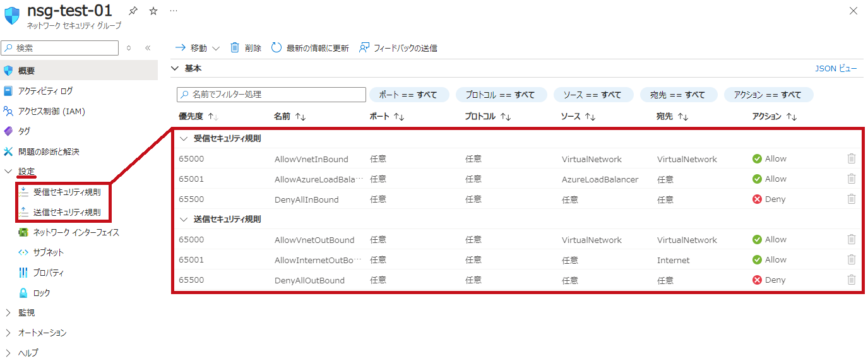Open the ポート == すべて filter
Image resolution: width=868 pixels, height=361 pixels.
pyautogui.click(x=410, y=95)
